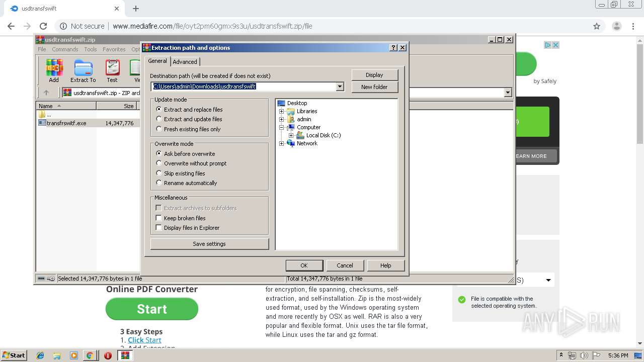This screenshot has height=362, width=644.
Task: Select Skip existing files option
Action: click(159, 173)
